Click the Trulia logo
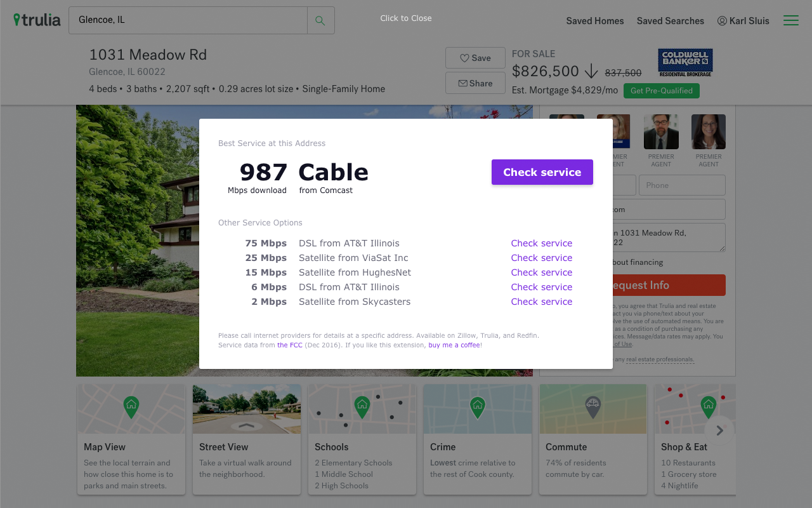The height and width of the screenshot is (508, 812). point(36,20)
